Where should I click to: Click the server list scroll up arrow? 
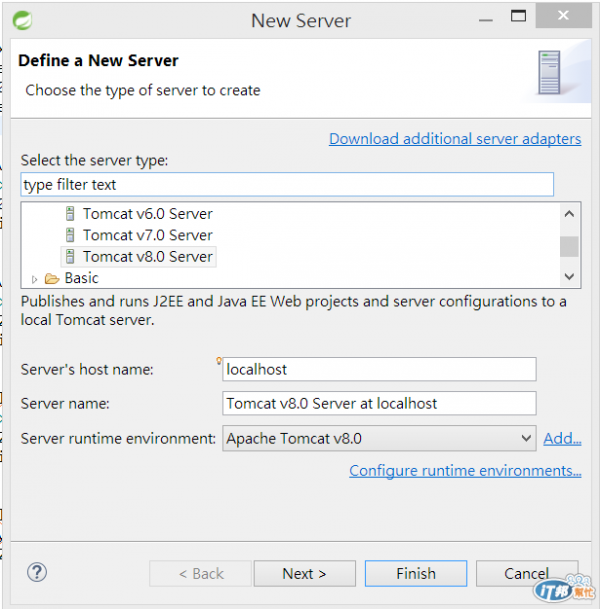(x=569, y=214)
